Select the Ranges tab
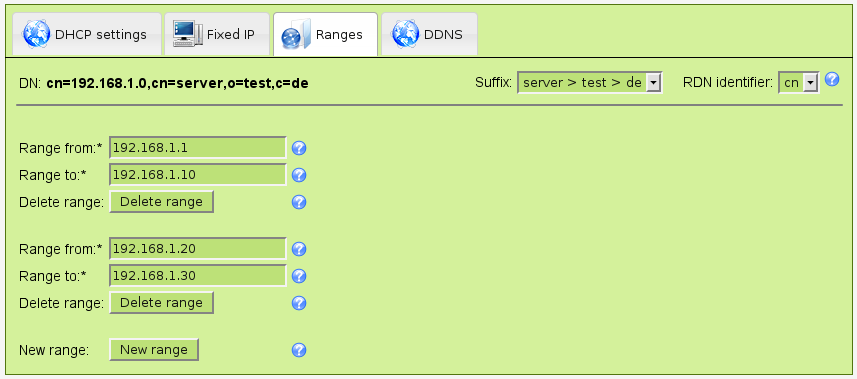This screenshot has height=379, width=857. click(325, 34)
